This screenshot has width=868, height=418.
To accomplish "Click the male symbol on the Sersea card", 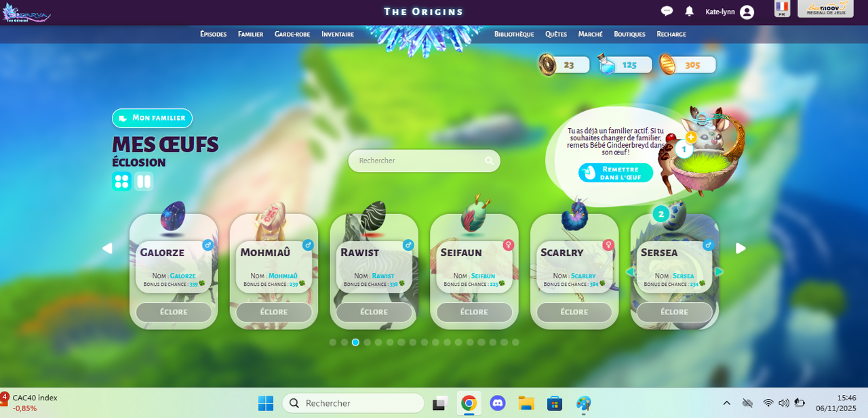I will pyautogui.click(x=708, y=245).
